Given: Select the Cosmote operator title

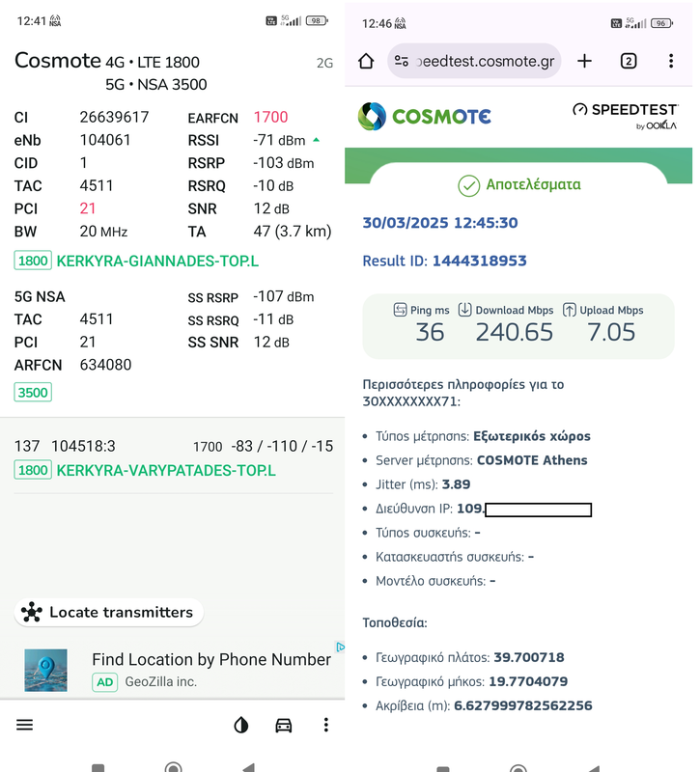Looking at the screenshot, I should (x=58, y=61).
